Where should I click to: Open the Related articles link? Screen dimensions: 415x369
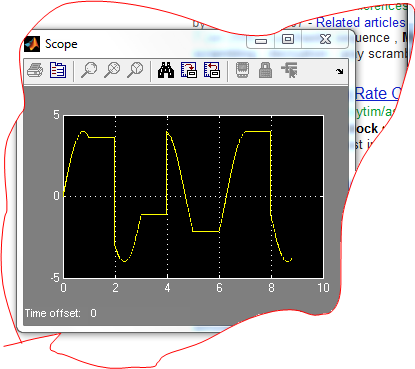[x=360, y=23]
